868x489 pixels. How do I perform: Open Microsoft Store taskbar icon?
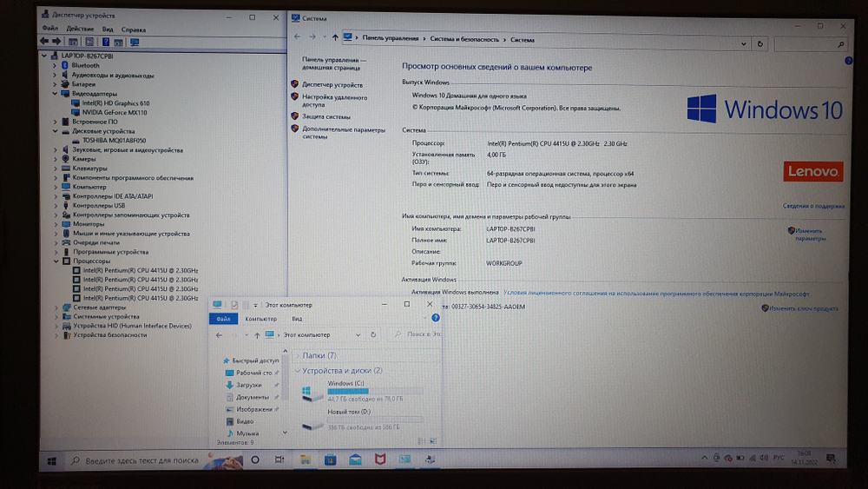pos(331,459)
